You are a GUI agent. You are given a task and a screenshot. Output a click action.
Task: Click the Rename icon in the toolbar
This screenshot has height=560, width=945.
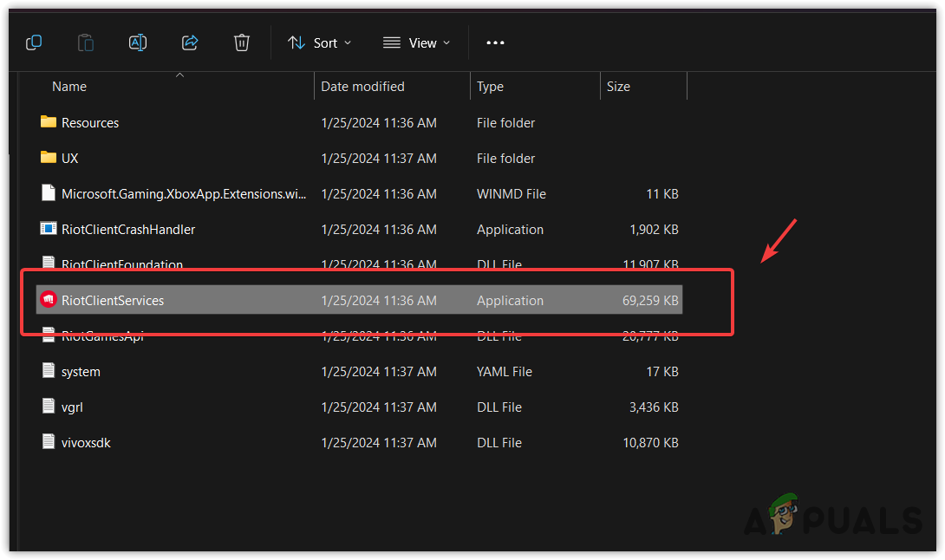[137, 42]
